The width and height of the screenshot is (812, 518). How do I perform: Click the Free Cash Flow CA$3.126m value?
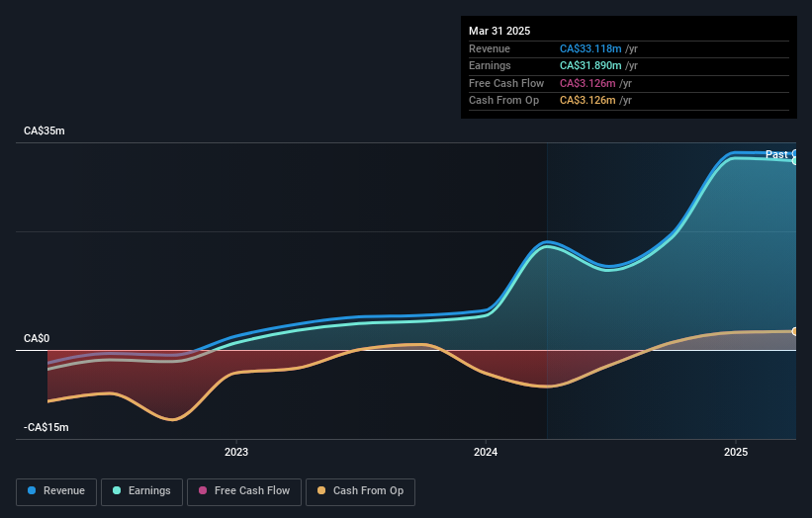[587, 83]
